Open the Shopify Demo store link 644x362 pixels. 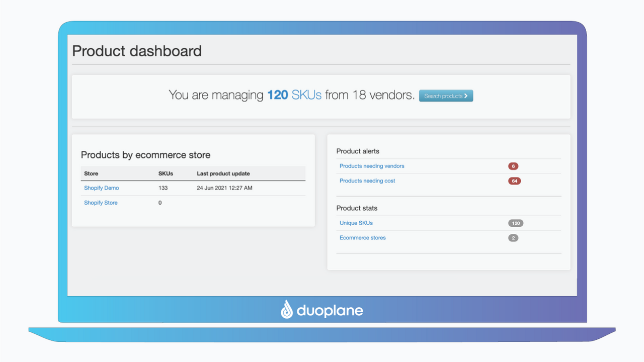pos(101,188)
